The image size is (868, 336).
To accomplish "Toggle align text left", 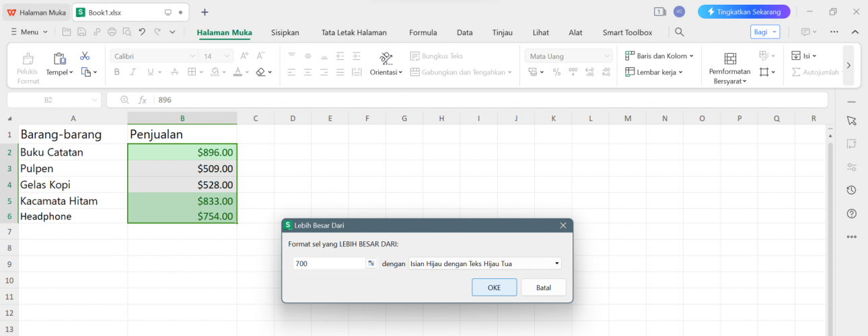I will [x=291, y=72].
